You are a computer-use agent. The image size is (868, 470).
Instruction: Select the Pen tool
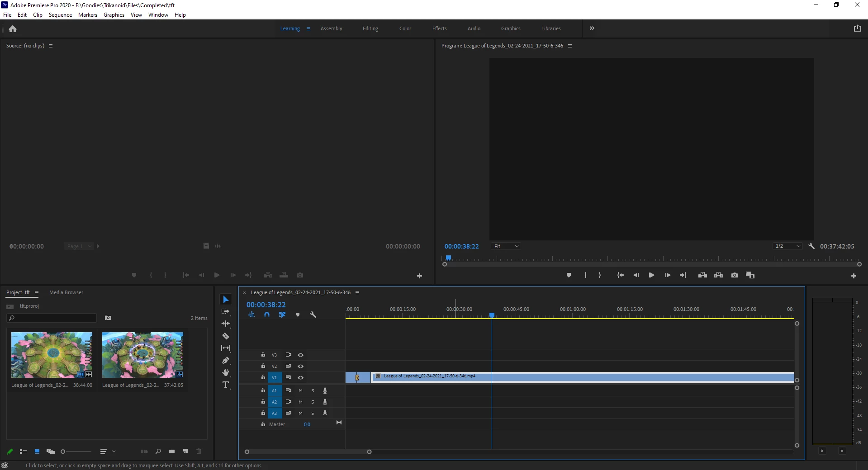click(x=226, y=360)
